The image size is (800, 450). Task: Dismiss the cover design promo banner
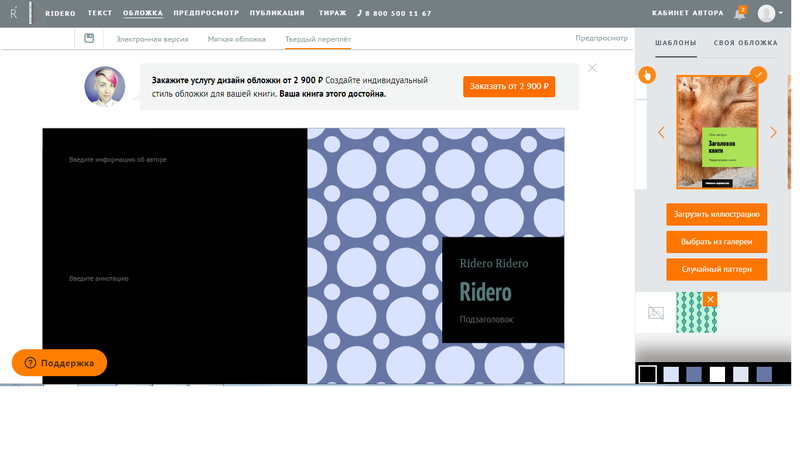592,68
